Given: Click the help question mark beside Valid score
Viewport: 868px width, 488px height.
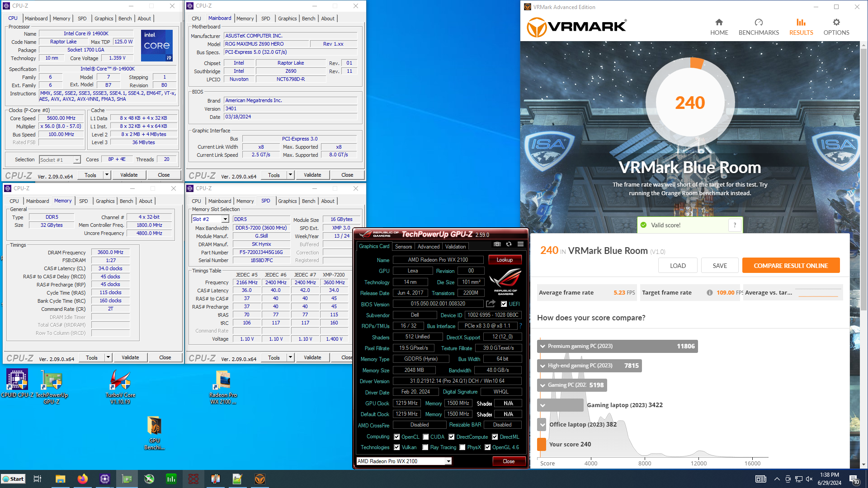Looking at the screenshot, I should pyautogui.click(x=735, y=225).
